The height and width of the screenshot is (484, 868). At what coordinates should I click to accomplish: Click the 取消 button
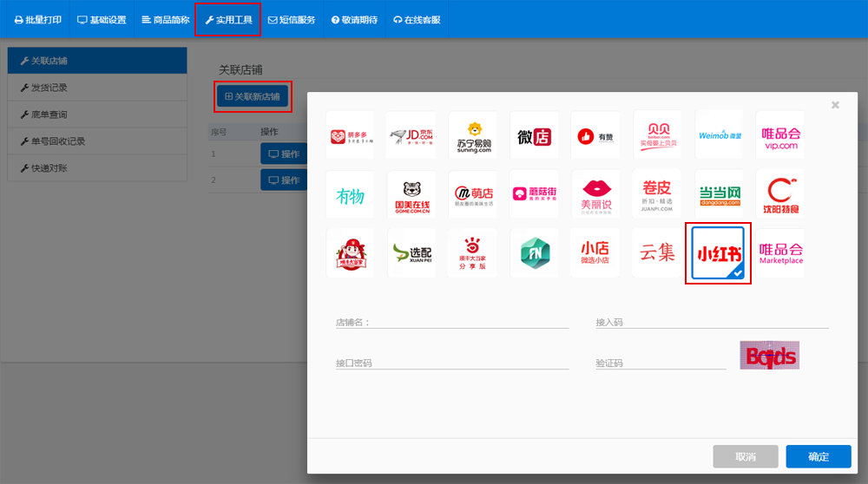pyautogui.click(x=746, y=456)
